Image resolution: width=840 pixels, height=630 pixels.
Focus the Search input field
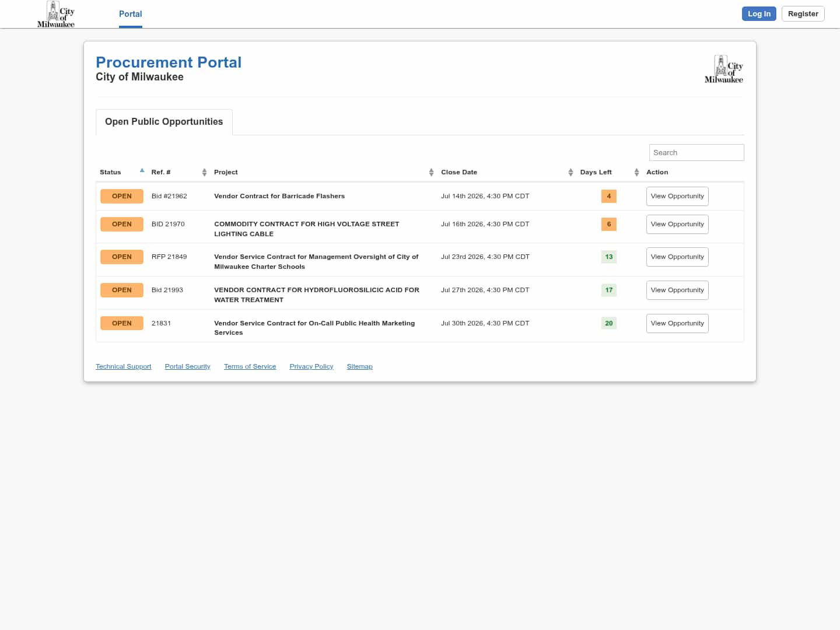tap(696, 153)
